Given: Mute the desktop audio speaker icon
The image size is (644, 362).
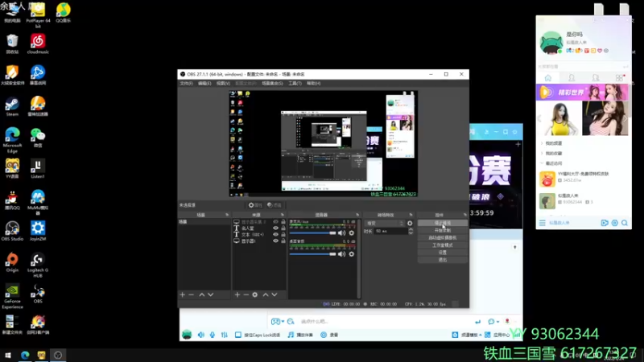Looking at the screenshot, I should point(341,254).
